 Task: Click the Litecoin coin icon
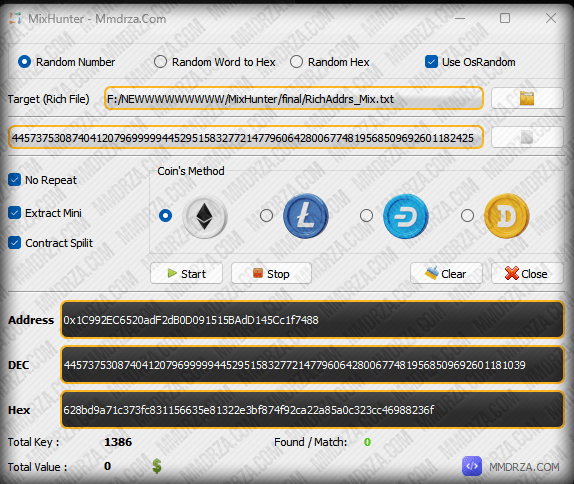pos(306,216)
